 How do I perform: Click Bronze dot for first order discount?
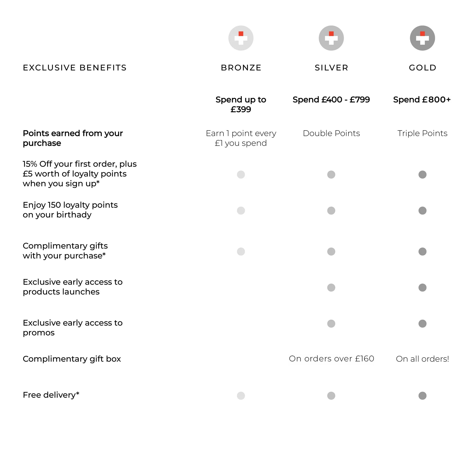coord(241,175)
